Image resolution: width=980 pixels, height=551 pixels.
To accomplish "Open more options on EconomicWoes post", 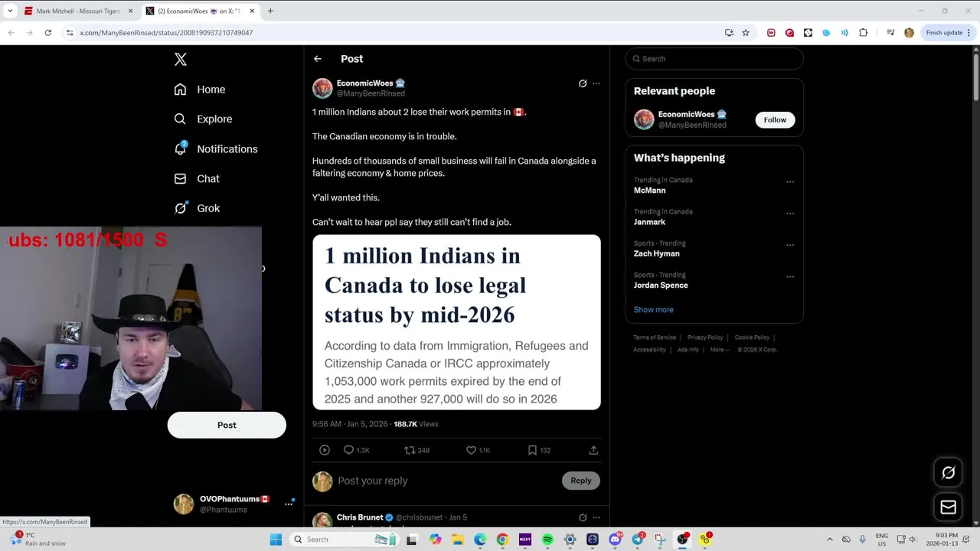I will [x=596, y=83].
